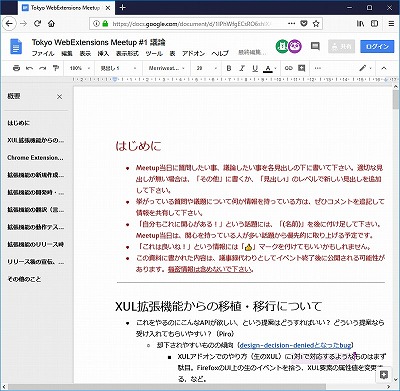
Task: Click the purple collaborator avatar
Action: [x=295, y=46]
